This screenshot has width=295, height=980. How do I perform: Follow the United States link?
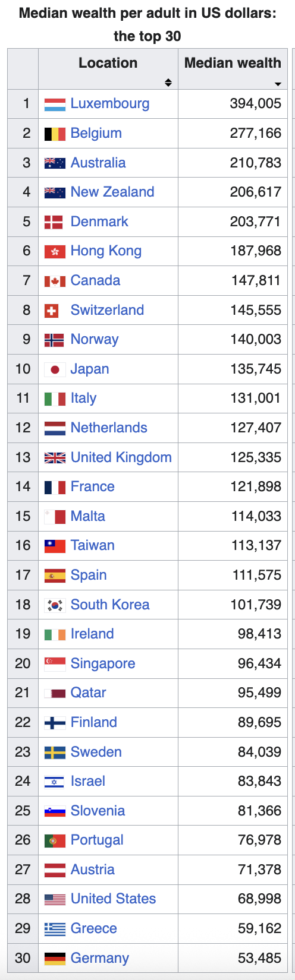pos(113,899)
